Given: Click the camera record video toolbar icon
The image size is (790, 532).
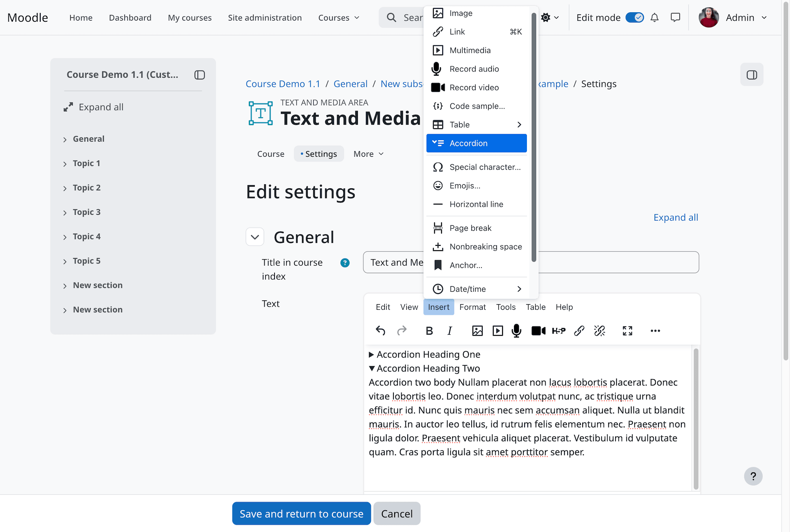Looking at the screenshot, I should (538, 331).
